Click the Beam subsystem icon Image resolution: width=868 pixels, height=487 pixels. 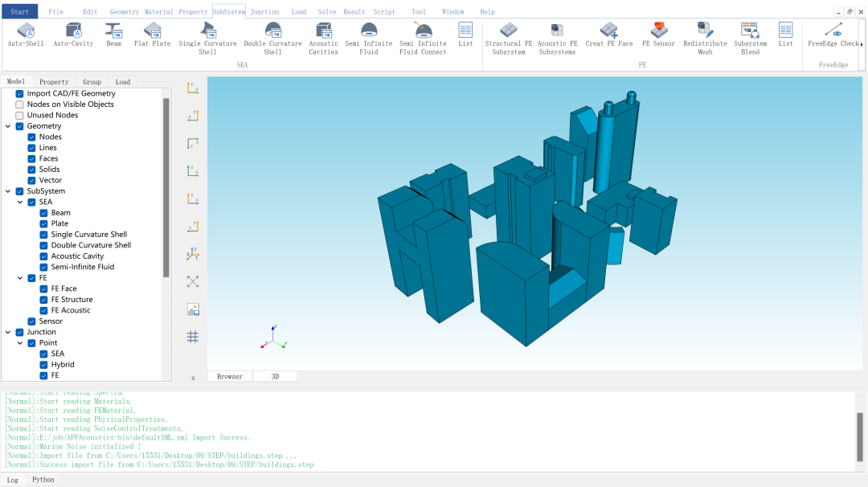[113, 35]
